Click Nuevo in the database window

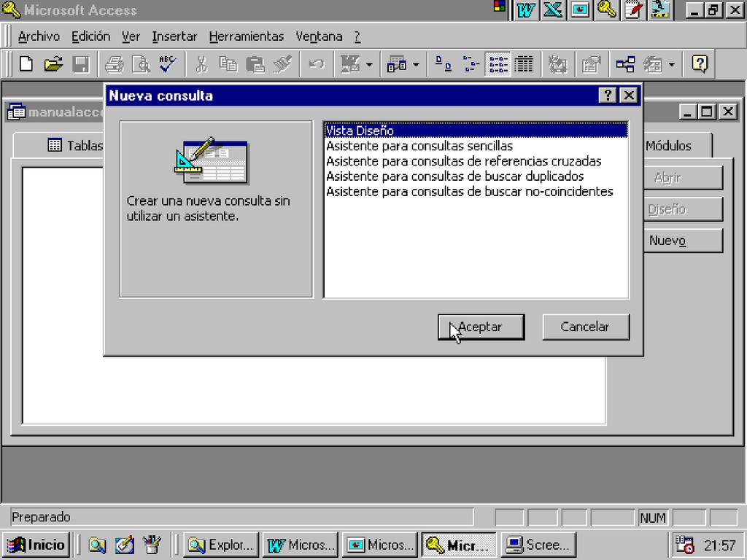pyautogui.click(x=683, y=241)
